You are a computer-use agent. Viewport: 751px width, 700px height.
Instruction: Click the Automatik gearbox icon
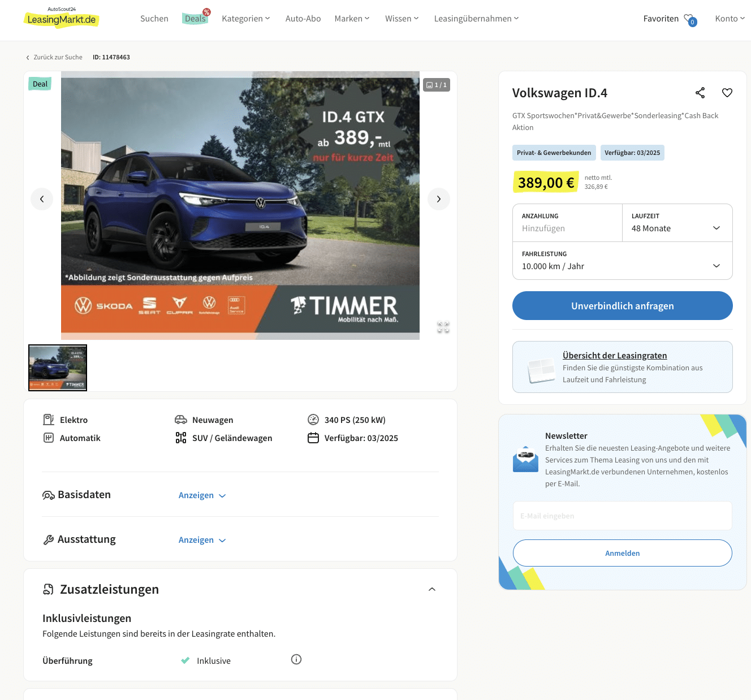(49, 438)
